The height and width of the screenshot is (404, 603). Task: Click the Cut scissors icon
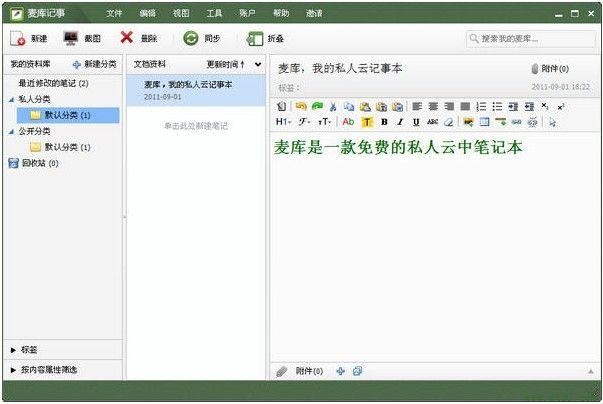click(333, 106)
